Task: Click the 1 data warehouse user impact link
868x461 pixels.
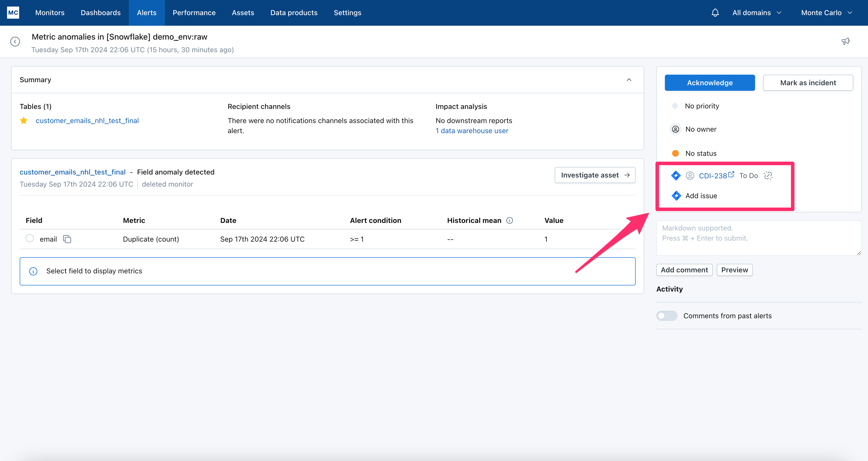Action: (472, 131)
